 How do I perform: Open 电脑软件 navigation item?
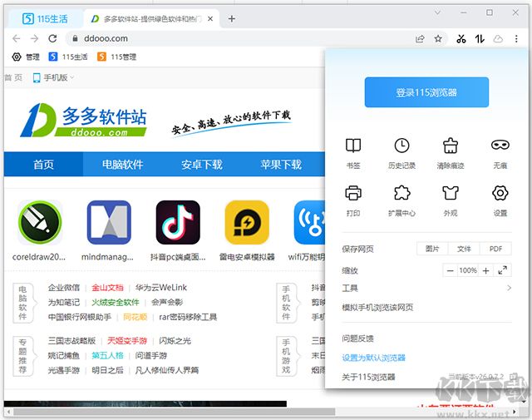click(x=122, y=165)
